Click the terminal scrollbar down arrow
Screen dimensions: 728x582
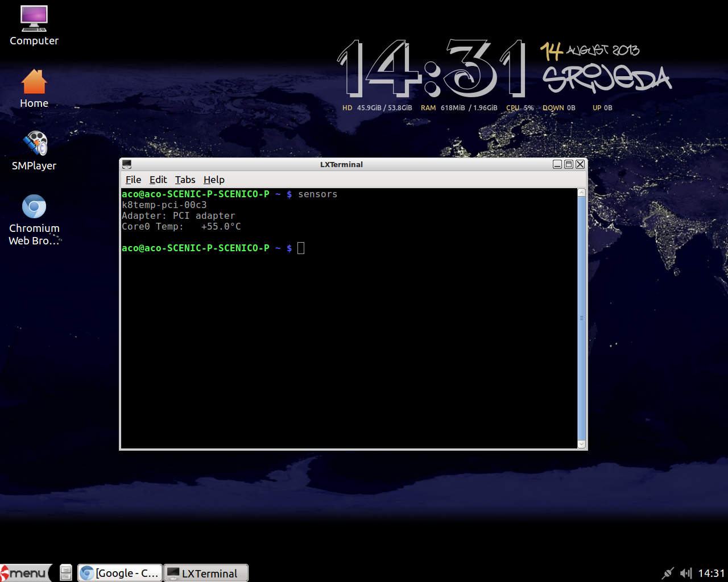coord(581,444)
